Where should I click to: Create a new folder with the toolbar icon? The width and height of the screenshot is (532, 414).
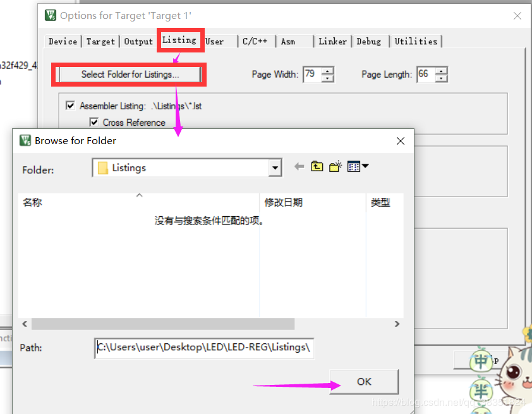click(x=336, y=167)
